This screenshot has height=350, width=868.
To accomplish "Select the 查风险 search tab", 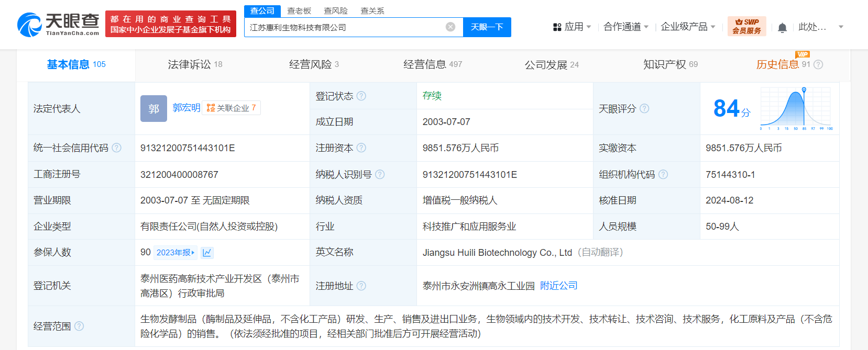I will click(336, 10).
